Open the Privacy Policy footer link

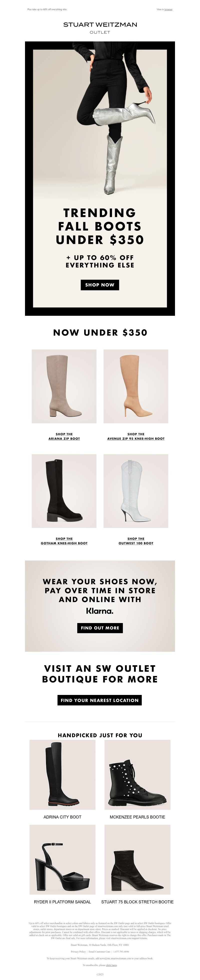78,952
